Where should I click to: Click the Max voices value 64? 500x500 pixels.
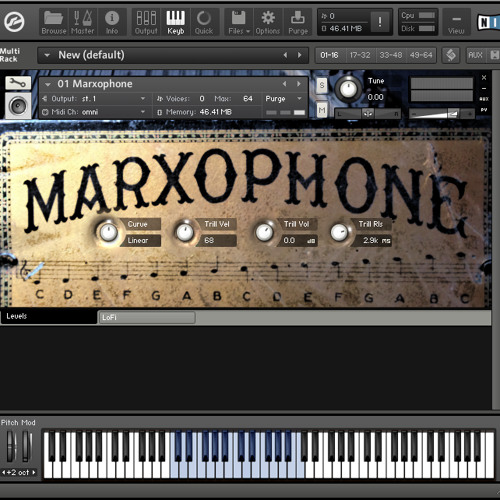248,99
